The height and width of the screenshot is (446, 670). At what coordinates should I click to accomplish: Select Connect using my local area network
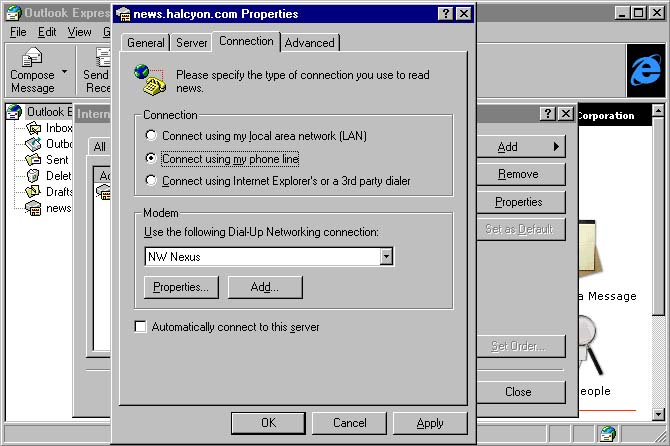[151, 136]
